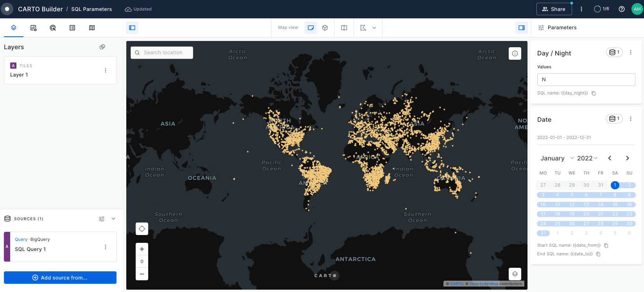Viewport: 644px width, 292px height.
Task: Open the Interactions tab icon
Action: [53, 28]
